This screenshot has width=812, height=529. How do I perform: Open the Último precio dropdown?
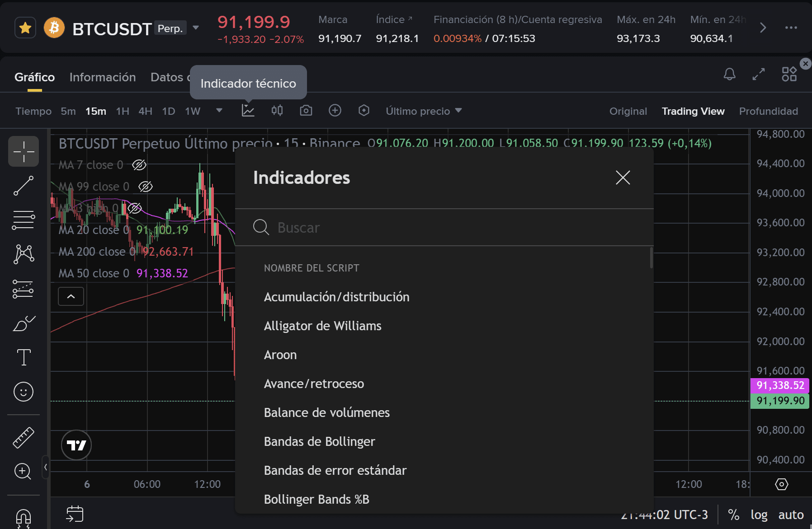(x=424, y=111)
